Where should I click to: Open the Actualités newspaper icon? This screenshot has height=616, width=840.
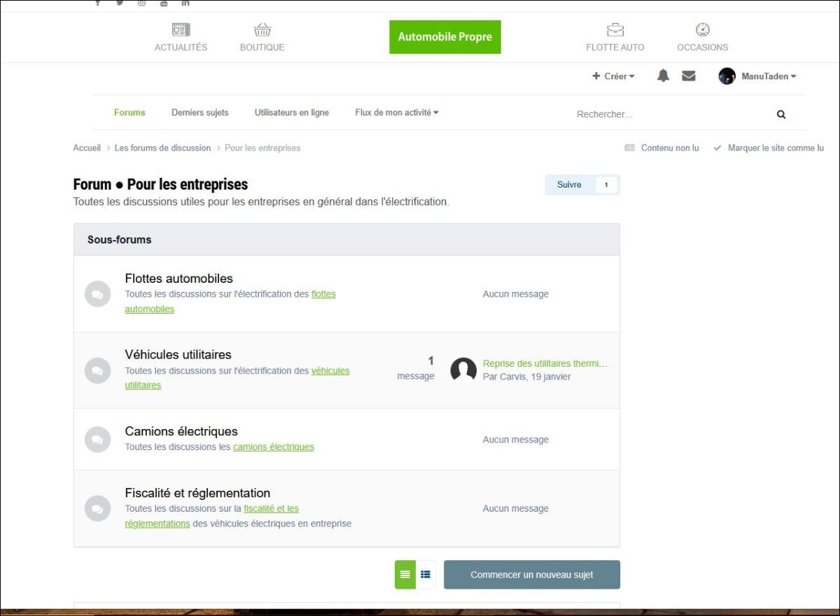point(181,30)
